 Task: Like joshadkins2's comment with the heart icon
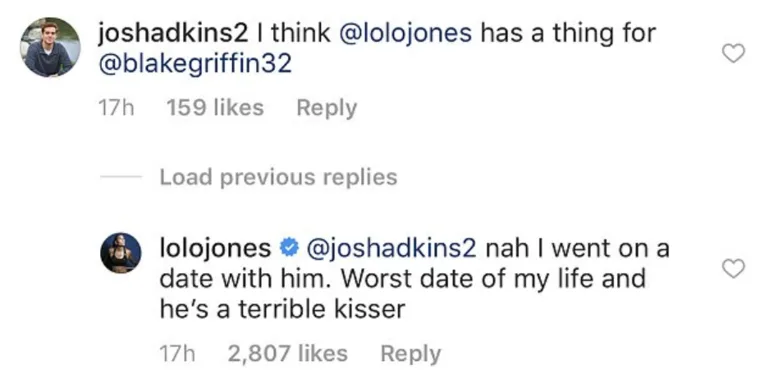[733, 53]
